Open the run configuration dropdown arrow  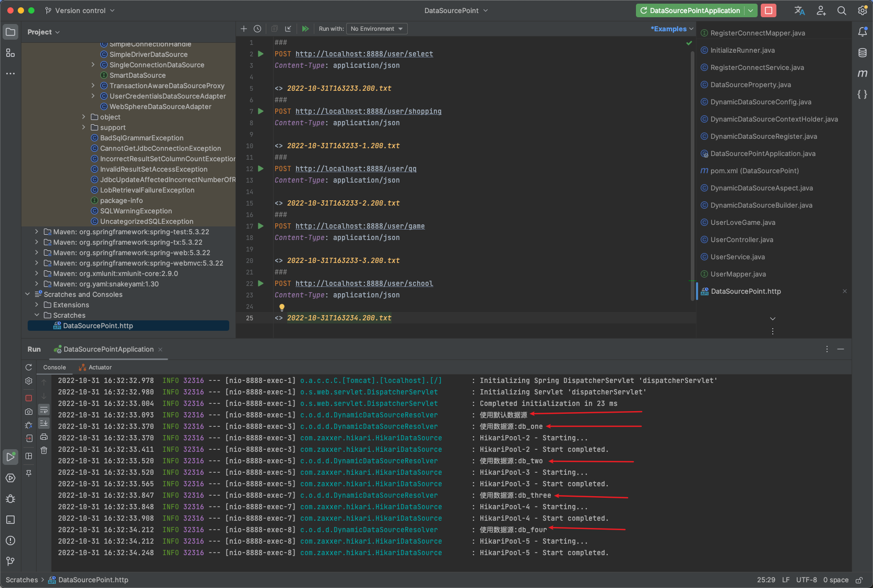click(751, 10)
